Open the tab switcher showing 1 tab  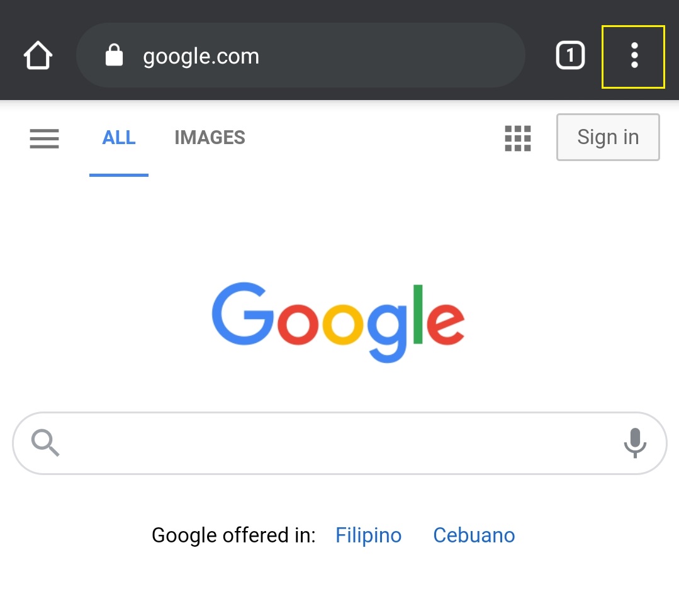pyautogui.click(x=570, y=56)
